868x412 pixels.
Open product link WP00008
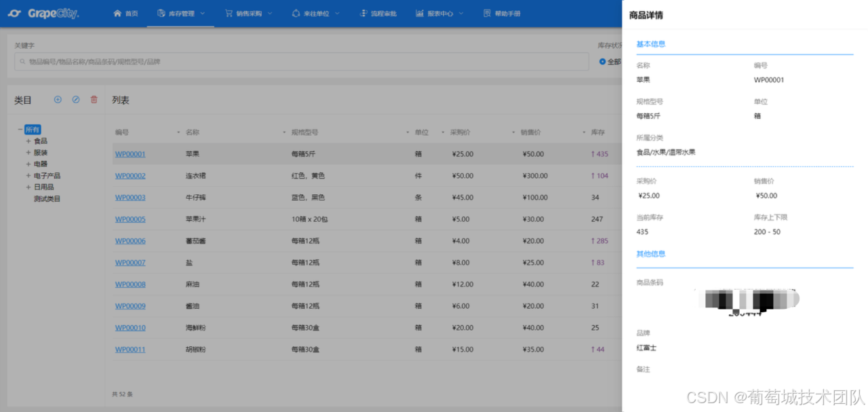(130, 284)
